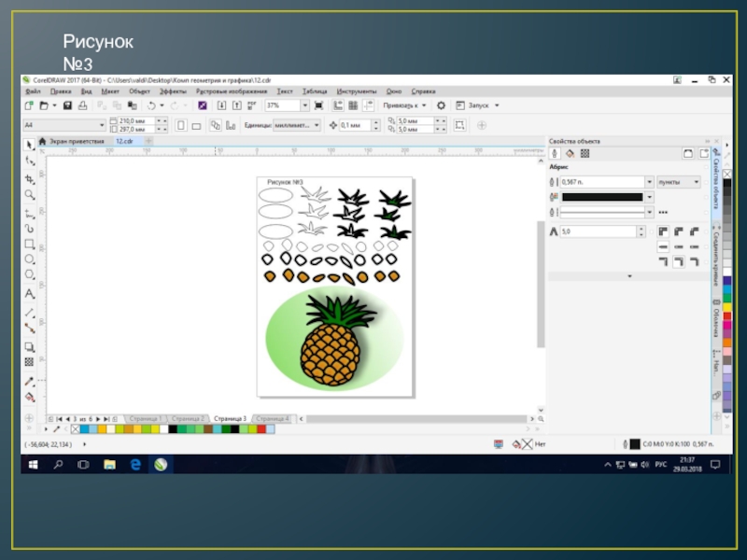Set portrait page orientation
Viewport: 747px width, 560px height.
[x=180, y=125]
